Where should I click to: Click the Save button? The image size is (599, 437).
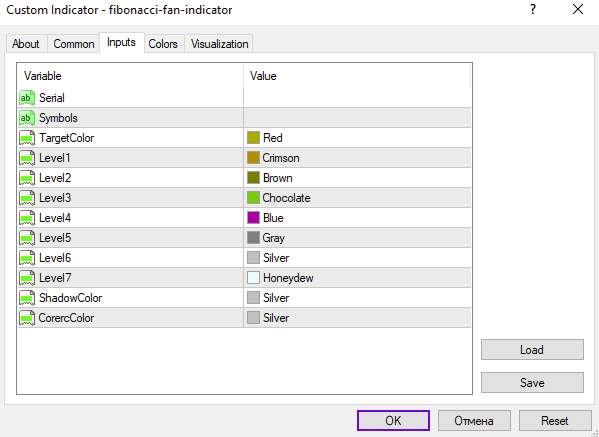532,382
